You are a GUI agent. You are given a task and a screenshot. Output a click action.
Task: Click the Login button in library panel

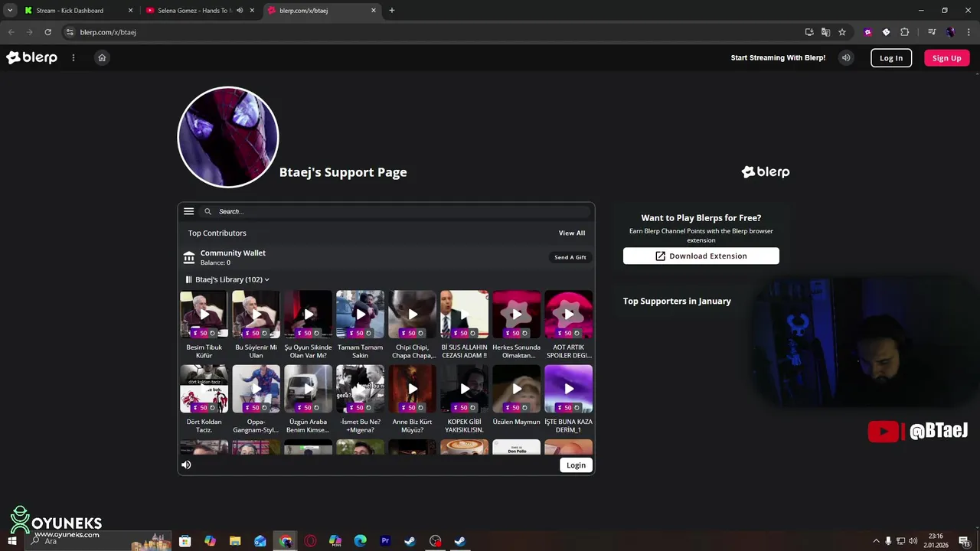[576, 465]
